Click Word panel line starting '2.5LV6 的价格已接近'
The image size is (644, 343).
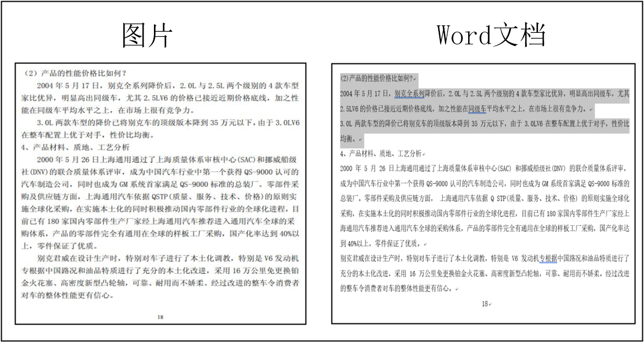(465, 109)
